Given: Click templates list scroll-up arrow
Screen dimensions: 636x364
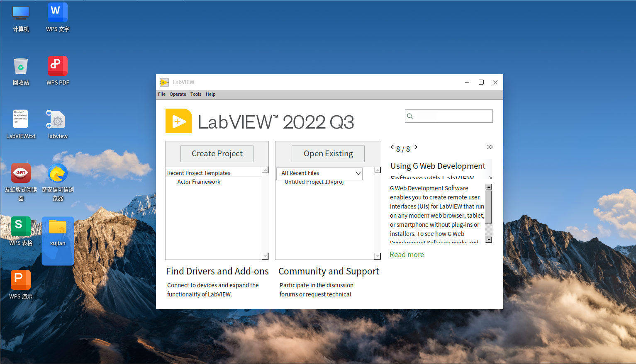Looking at the screenshot, I should tap(266, 170).
